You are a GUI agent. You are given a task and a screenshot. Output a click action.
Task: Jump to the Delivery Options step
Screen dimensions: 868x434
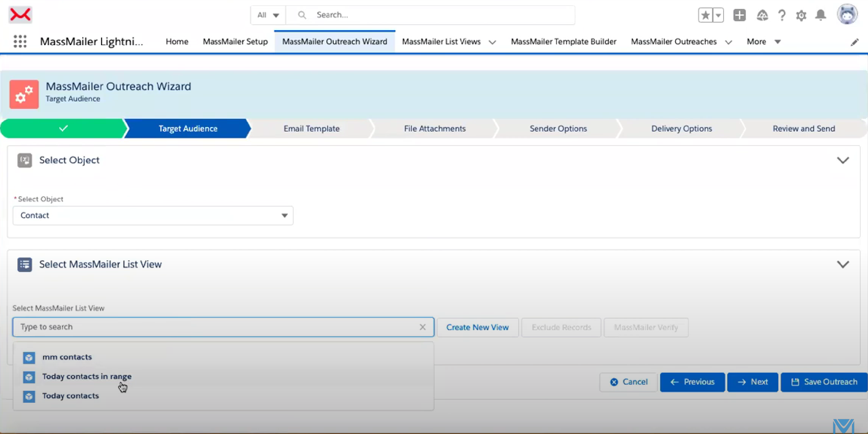681,129
